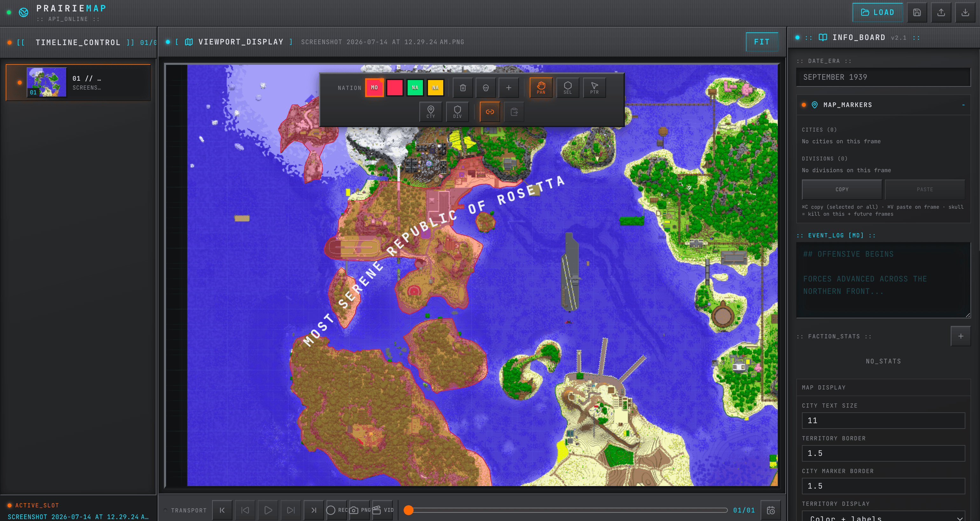
Task: Add a faction stat with plus button
Action: (961, 336)
